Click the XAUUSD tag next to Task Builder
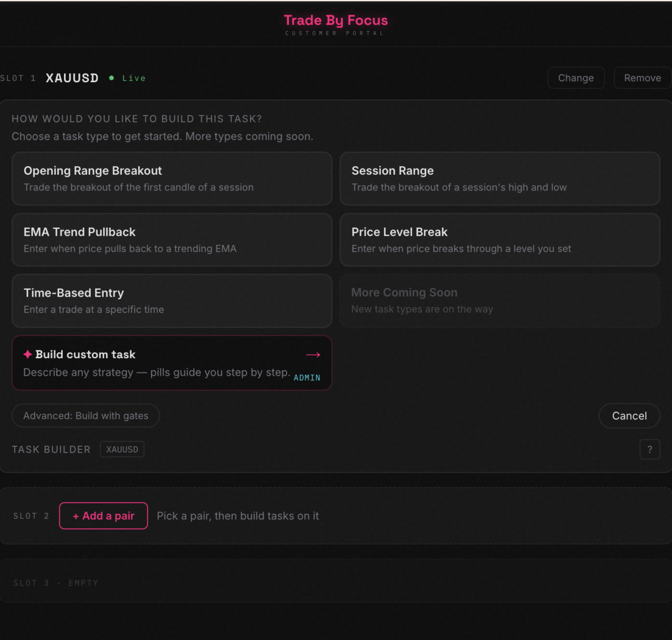 122,450
